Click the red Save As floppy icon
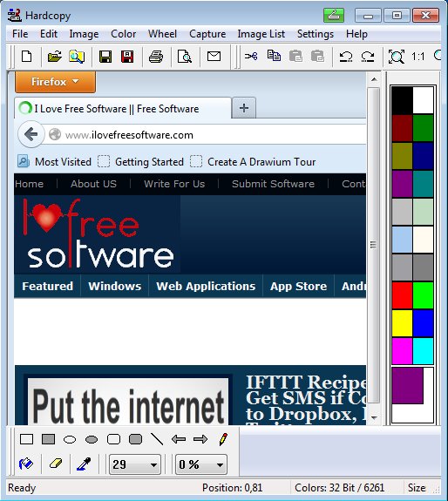 coord(127,57)
